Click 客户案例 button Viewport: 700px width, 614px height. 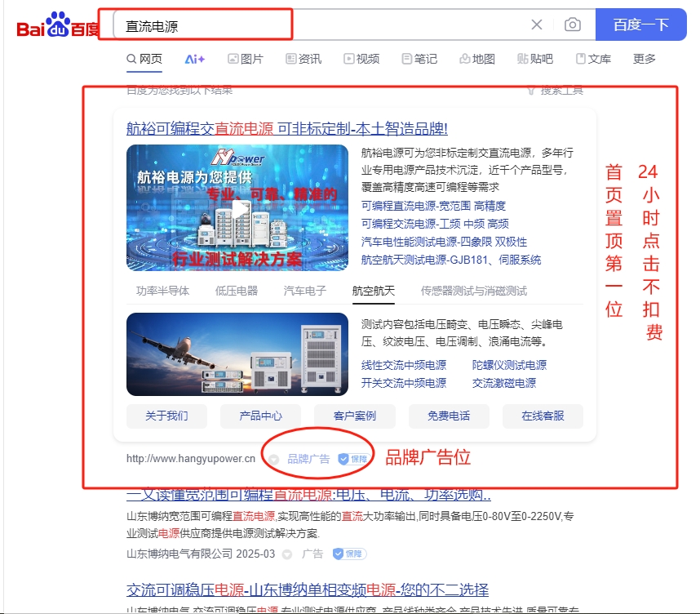(355, 416)
